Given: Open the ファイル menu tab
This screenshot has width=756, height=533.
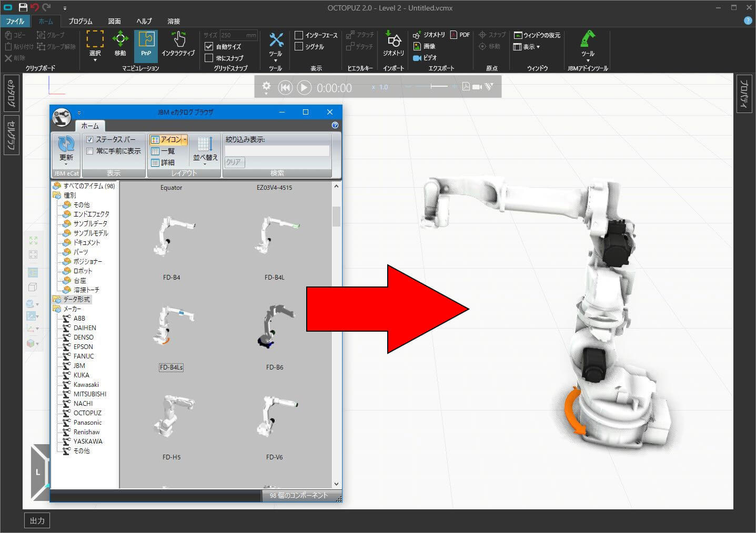Looking at the screenshot, I should click(x=15, y=21).
